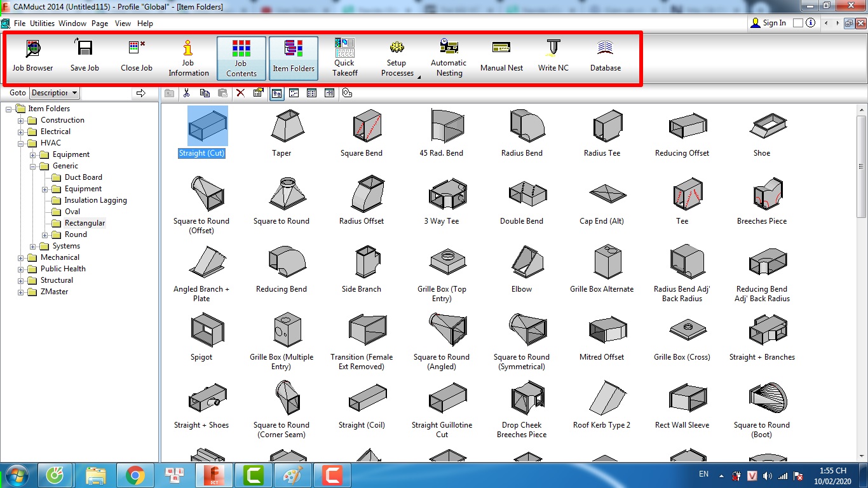Viewport: 868px width, 488px height.
Task: Open the Window menu
Action: click(x=72, y=24)
